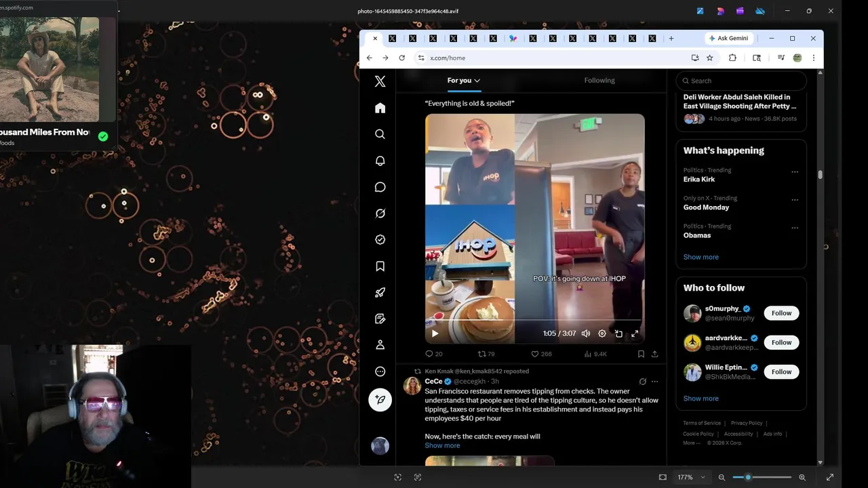View the 9.4K views analytics icon
This screenshot has width=868, height=488.
click(x=595, y=354)
